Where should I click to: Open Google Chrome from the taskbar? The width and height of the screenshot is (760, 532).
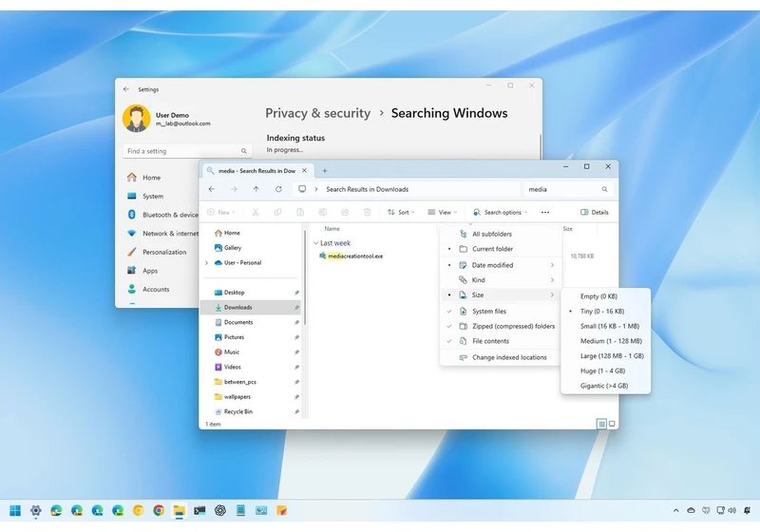pos(159,510)
